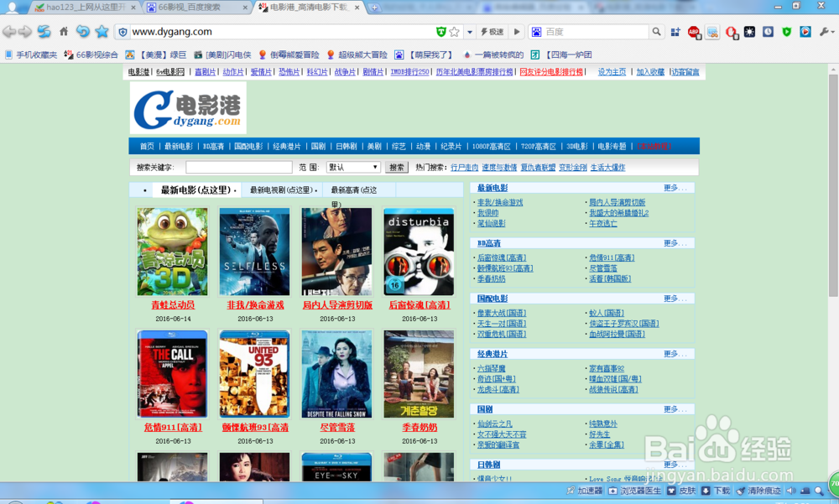Click the 搜索关键字 input field
Screen dimensions: 839x504
pos(238,168)
